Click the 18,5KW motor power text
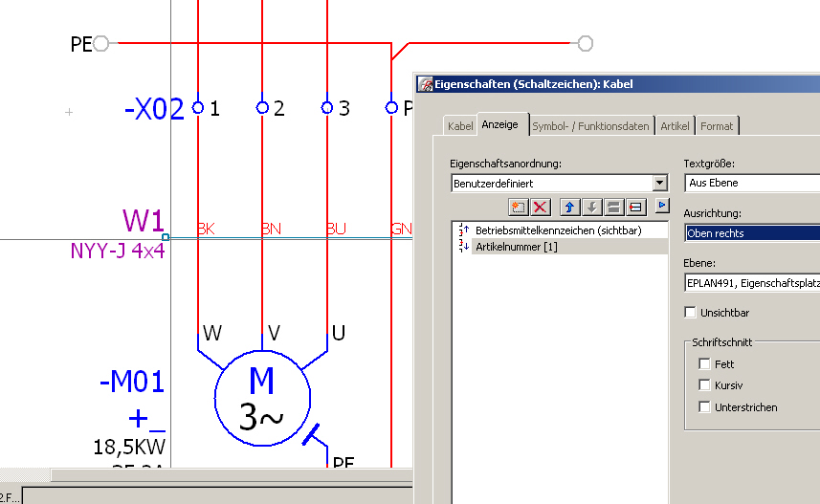 [129, 448]
